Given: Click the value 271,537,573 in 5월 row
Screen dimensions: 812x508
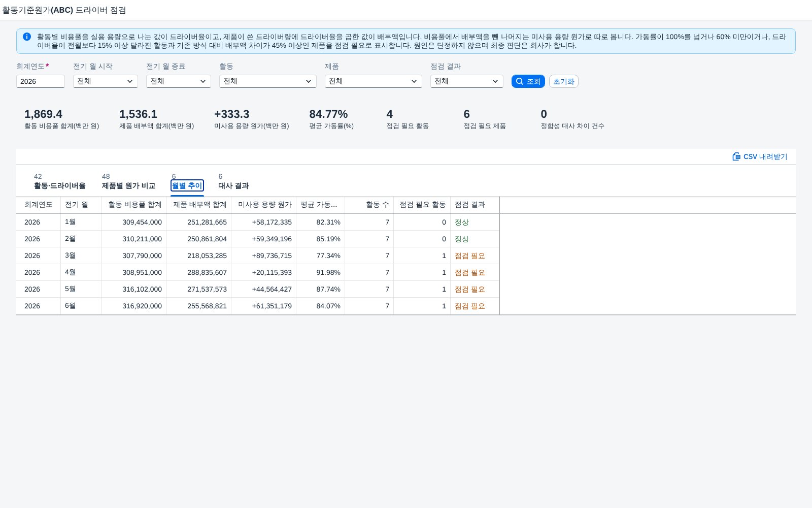Looking at the screenshot, I should tap(207, 289).
